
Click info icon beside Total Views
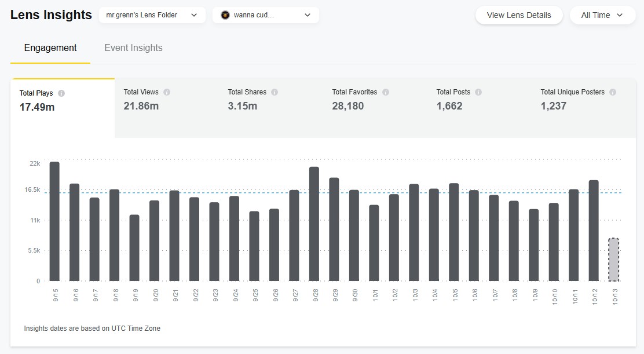(x=167, y=92)
